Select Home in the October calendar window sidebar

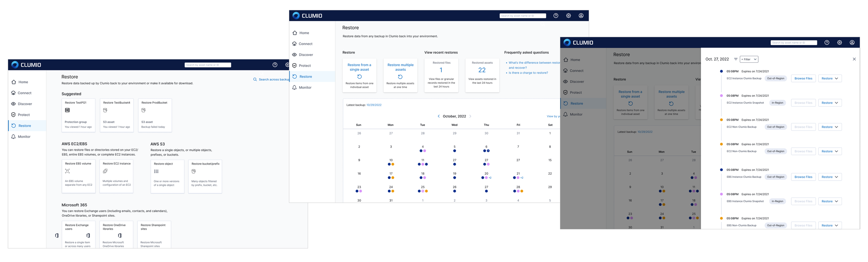click(x=304, y=33)
